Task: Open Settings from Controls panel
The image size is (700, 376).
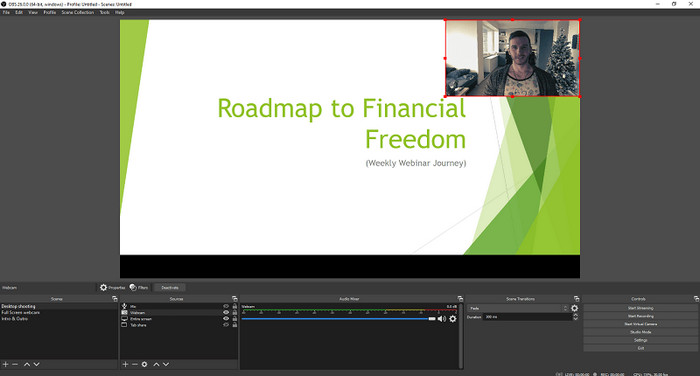Action: (x=640, y=340)
